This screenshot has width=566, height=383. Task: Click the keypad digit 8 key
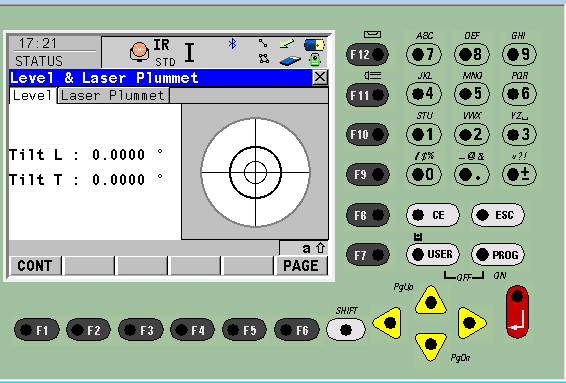(472, 55)
